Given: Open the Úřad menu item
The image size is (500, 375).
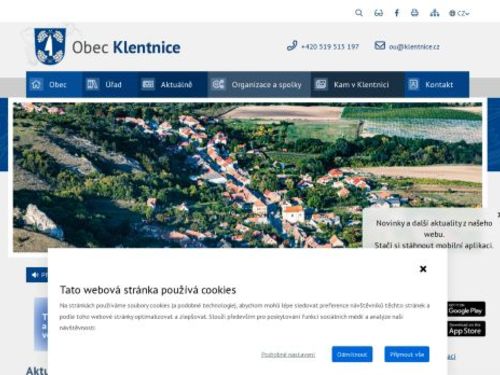Looking at the screenshot, I should pyautogui.click(x=110, y=84).
